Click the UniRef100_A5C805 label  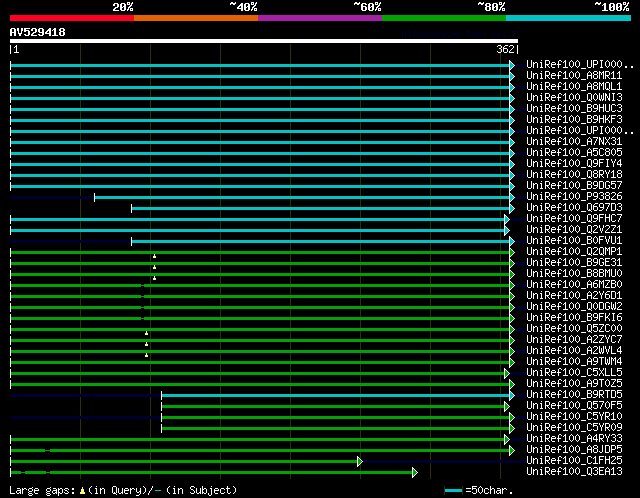[574, 153]
